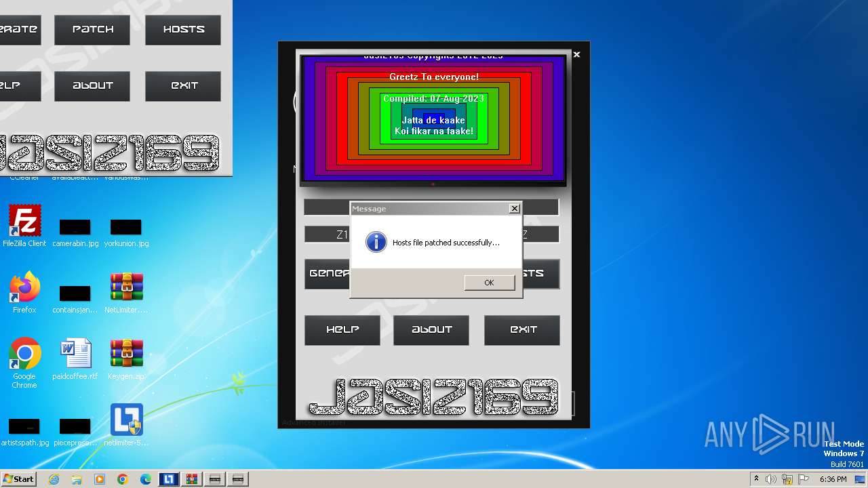Select the camerabin.jpg desktop file

click(x=75, y=232)
